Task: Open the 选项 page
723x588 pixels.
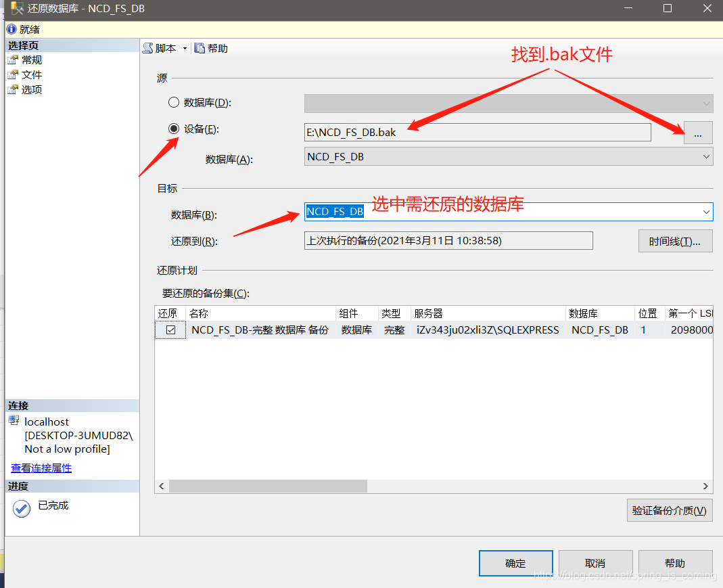Action: (x=32, y=89)
